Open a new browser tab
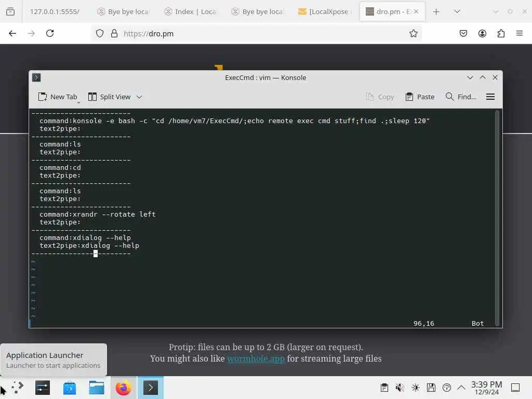The width and height of the screenshot is (532, 399). [x=436, y=11]
